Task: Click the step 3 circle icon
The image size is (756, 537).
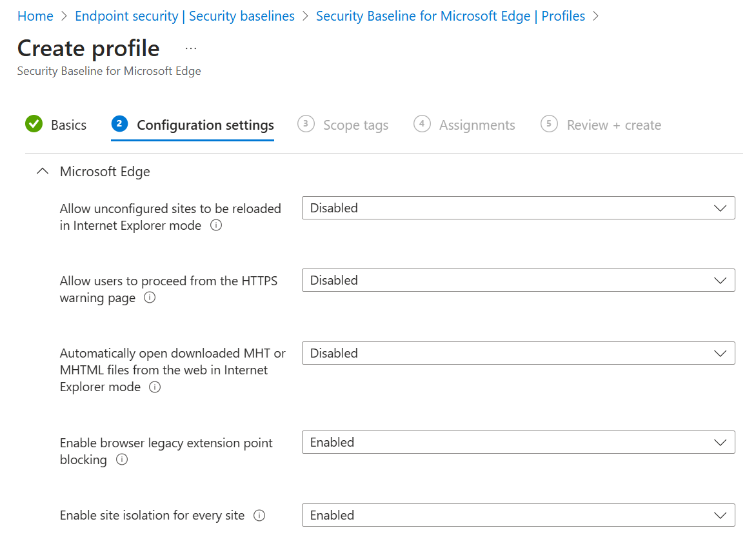Action: click(x=306, y=123)
